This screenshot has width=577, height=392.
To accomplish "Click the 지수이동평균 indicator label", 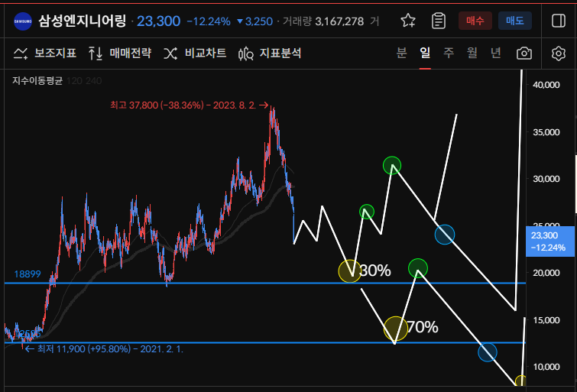I will click(x=37, y=80).
